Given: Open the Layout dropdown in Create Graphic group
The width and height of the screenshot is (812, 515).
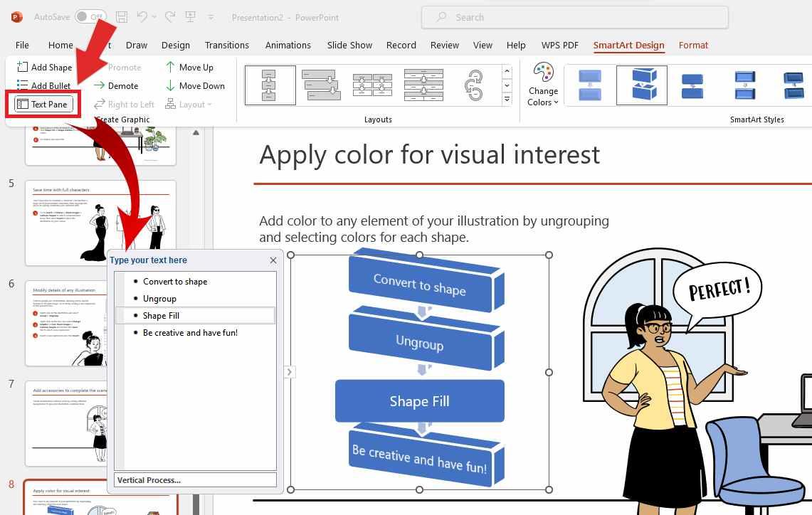Looking at the screenshot, I should (189, 104).
